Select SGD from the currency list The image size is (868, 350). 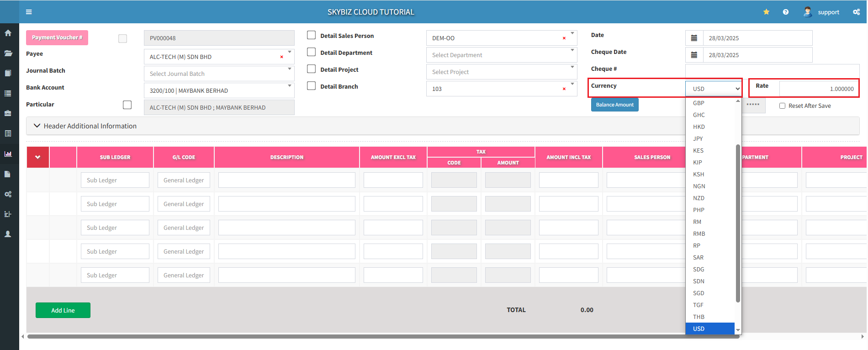pos(699,293)
